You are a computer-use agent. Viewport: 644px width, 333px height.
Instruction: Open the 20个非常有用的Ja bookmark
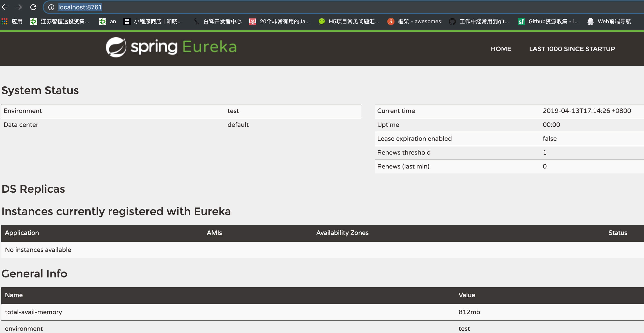279,22
